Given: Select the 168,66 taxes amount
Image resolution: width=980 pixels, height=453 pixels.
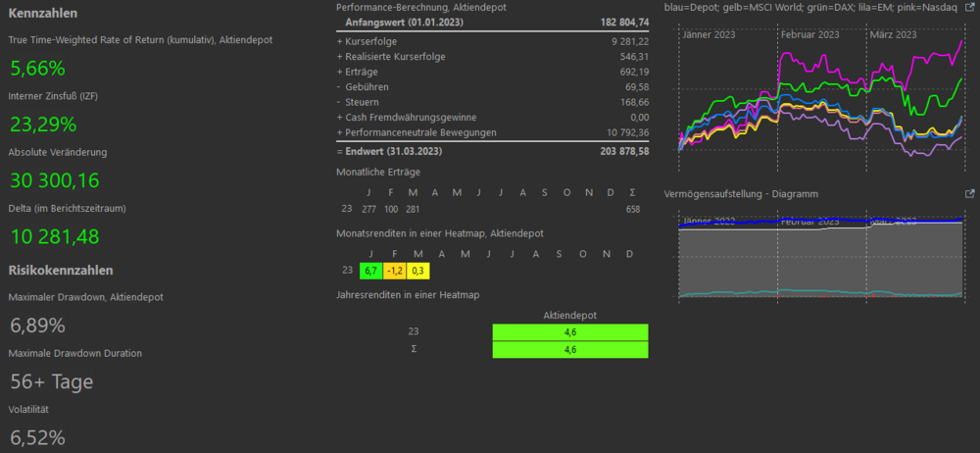Looking at the screenshot, I should (635, 102).
